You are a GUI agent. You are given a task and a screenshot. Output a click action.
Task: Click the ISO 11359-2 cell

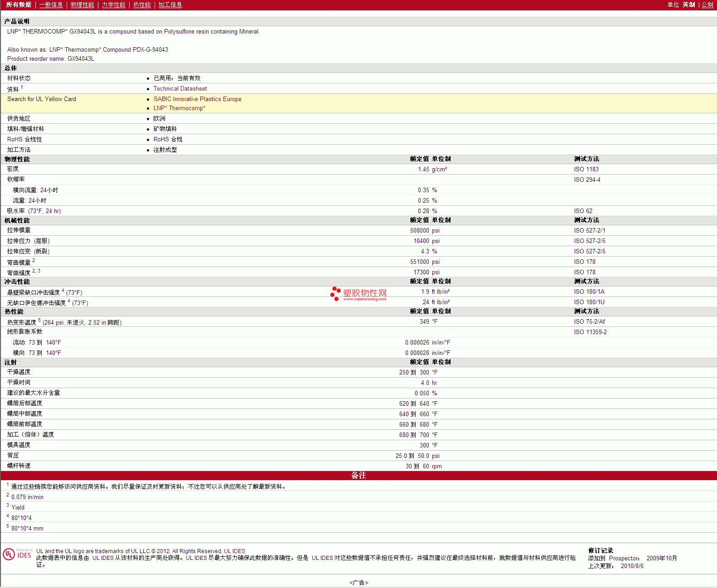point(590,332)
